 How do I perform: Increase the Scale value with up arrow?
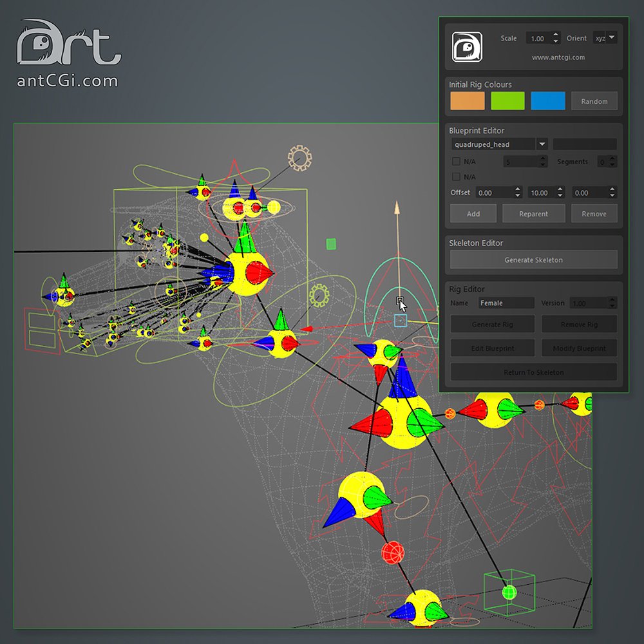pyautogui.click(x=556, y=35)
